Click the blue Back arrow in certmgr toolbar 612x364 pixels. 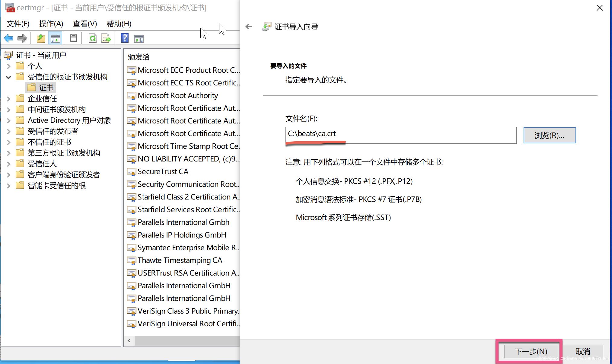(8, 38)
